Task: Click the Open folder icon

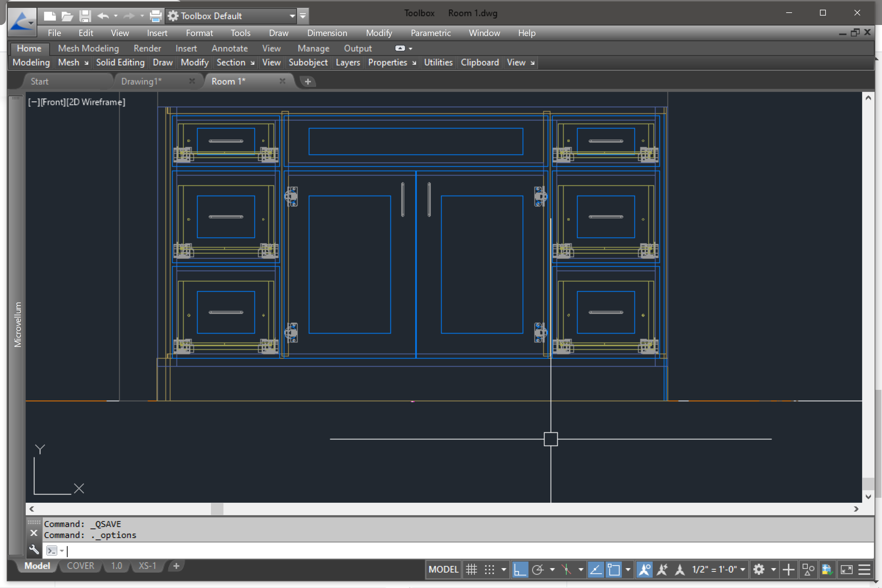Action: pyautogui.click(x=67, y=16)
